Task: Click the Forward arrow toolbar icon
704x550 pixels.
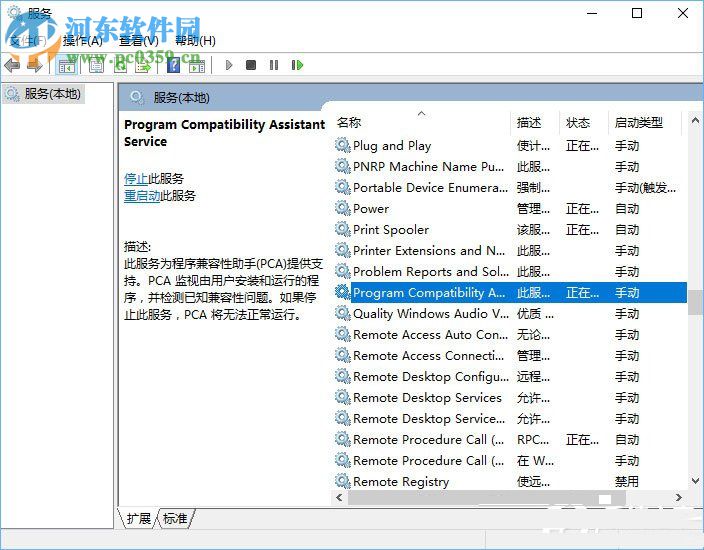Action: (35, 66)
